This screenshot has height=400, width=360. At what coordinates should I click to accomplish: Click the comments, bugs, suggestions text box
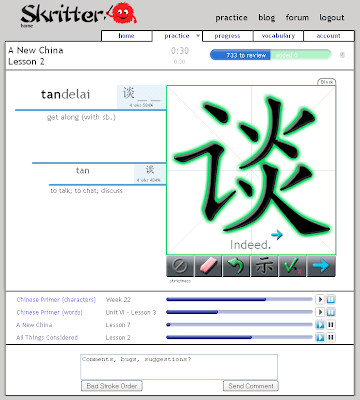coord(179,367)
